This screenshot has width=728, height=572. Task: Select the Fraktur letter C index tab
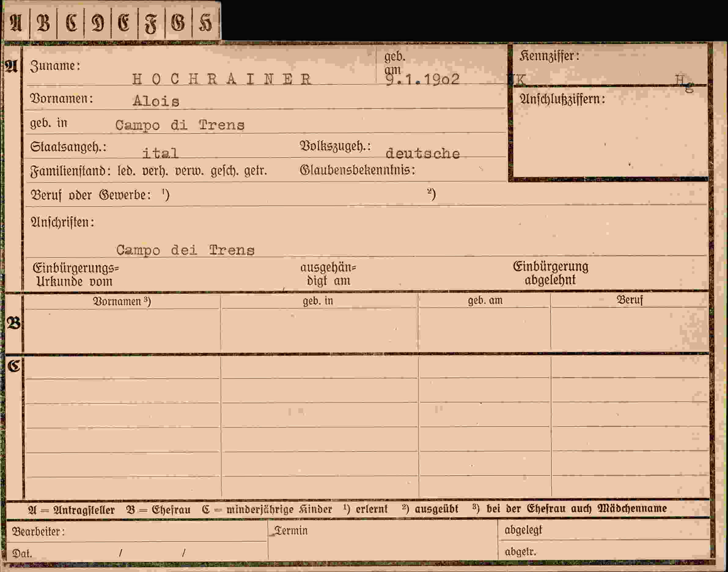71,24
